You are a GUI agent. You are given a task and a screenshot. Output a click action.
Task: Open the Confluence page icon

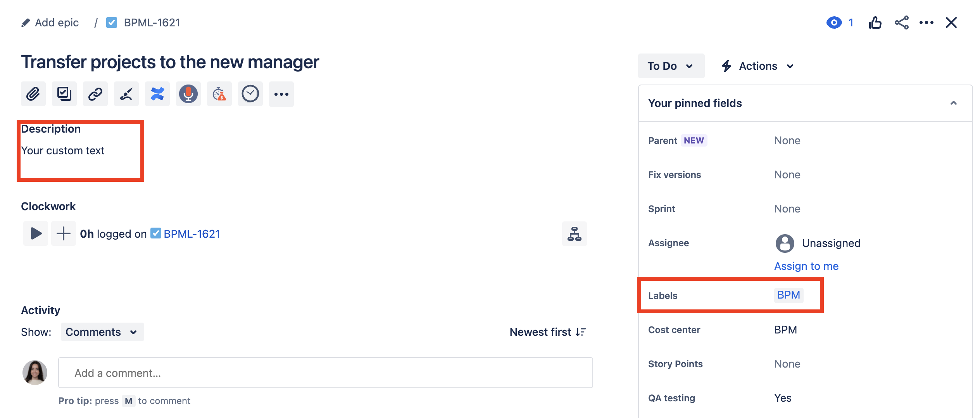tap(157, 94)
